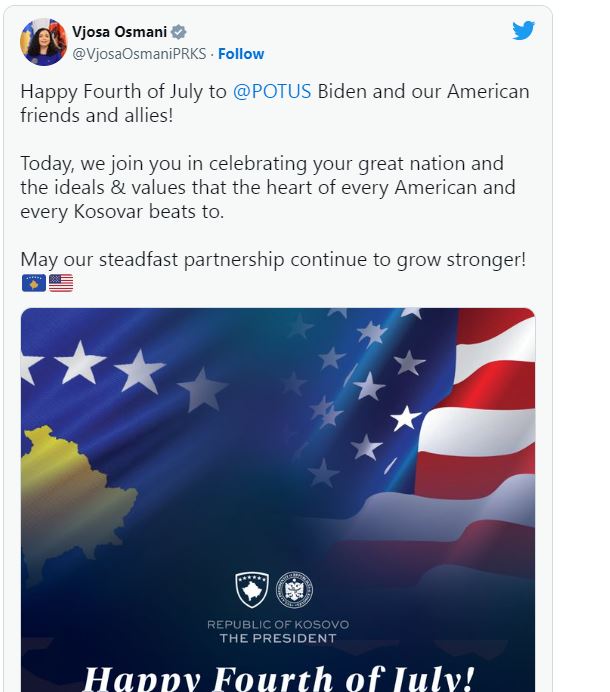610x692 pixels.
Task: Click the Kosovo flag emoji
Action: point(33,283)
